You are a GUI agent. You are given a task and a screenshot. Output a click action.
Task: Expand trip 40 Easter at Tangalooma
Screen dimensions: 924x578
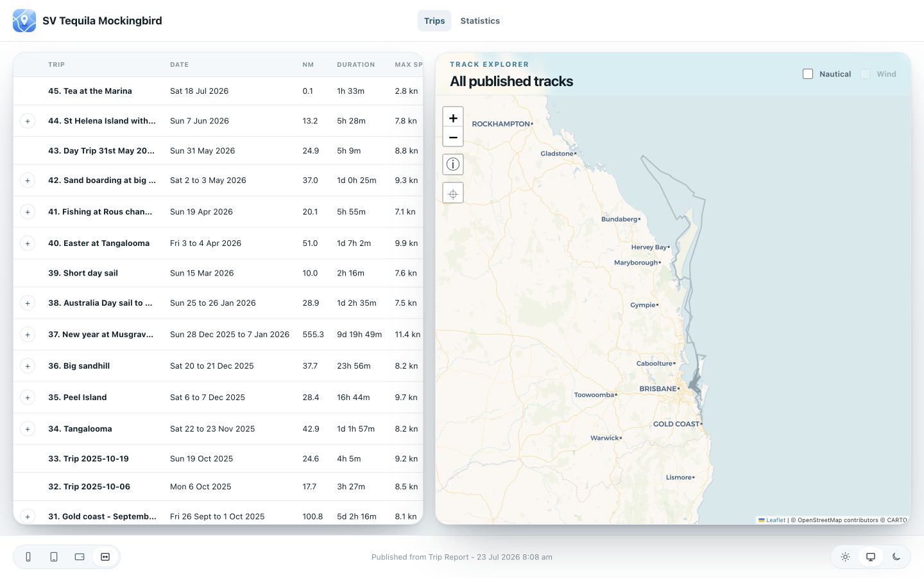click(x=28, y=243)
